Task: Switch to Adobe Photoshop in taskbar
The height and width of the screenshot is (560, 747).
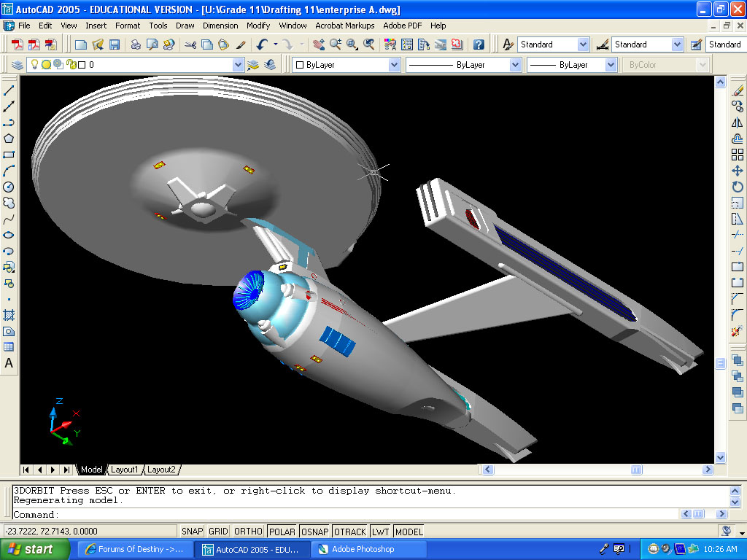Action: click(x=368, y=549)
